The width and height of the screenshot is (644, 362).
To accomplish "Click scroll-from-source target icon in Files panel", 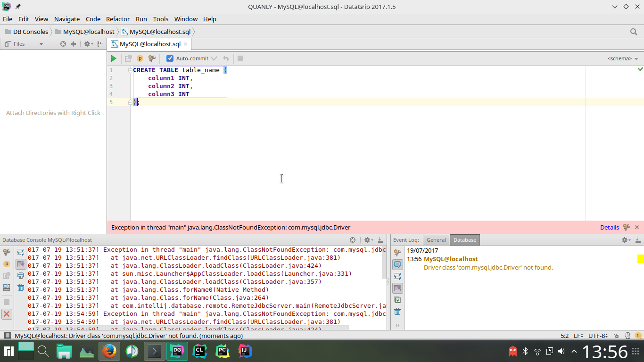I will click(x=63, y=44).
